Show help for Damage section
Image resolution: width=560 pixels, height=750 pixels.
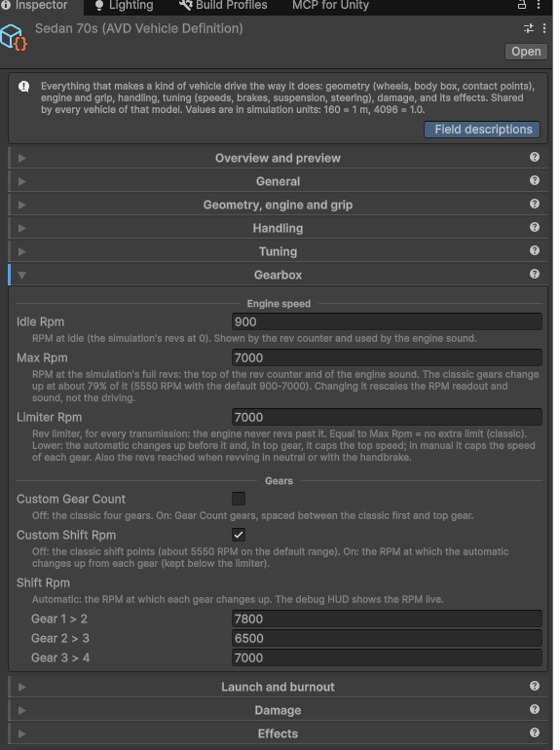pos(535,709)
